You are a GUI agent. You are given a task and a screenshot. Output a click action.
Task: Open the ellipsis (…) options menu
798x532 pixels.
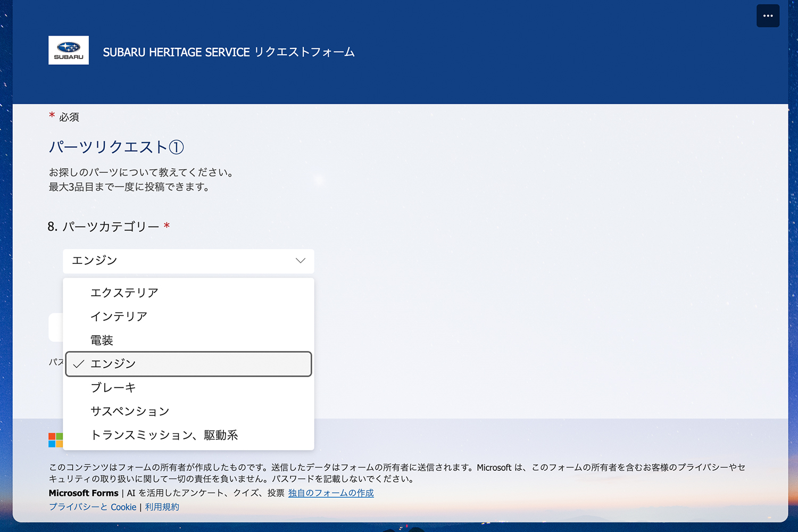pos(768,15)
